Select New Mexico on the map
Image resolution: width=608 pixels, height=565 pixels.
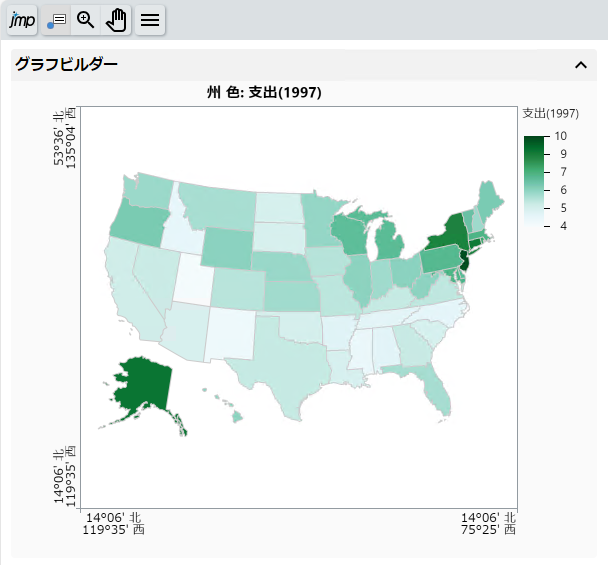pos(230,333)
